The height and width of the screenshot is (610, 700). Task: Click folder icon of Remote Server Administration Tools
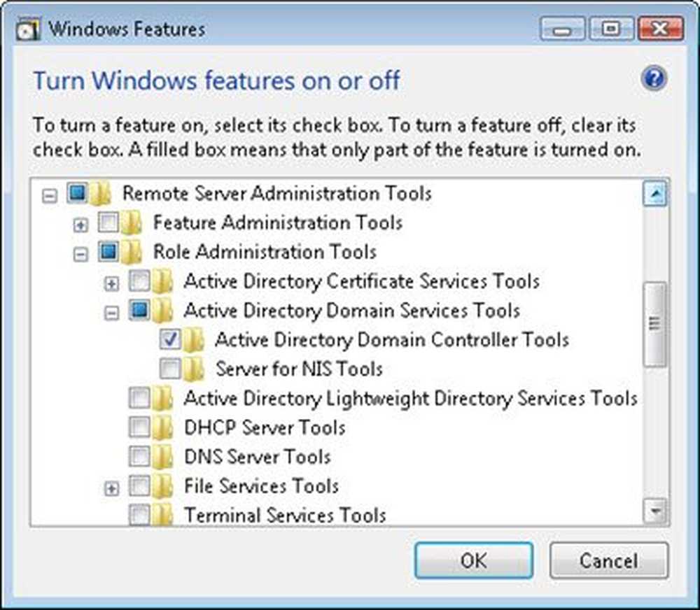click(101, 194)
